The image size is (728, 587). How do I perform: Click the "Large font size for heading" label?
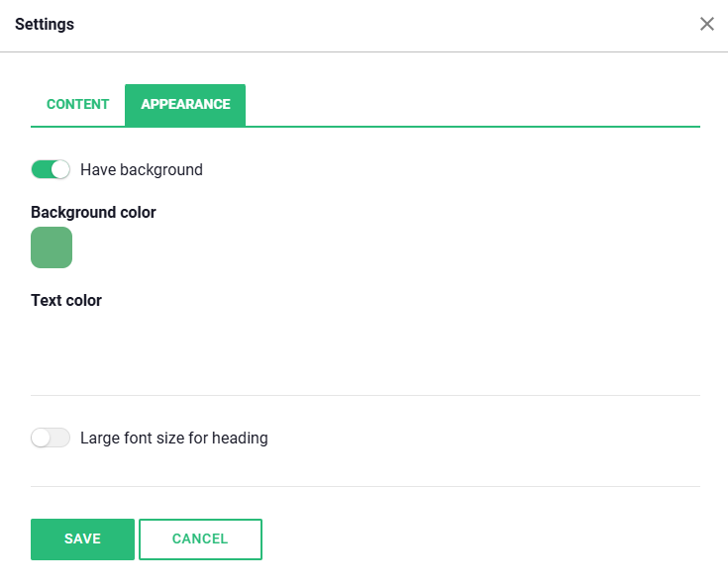click(174, 438)
